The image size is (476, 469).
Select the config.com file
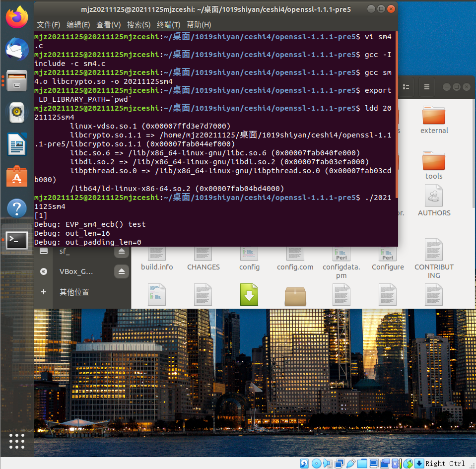tap(295, 259)
